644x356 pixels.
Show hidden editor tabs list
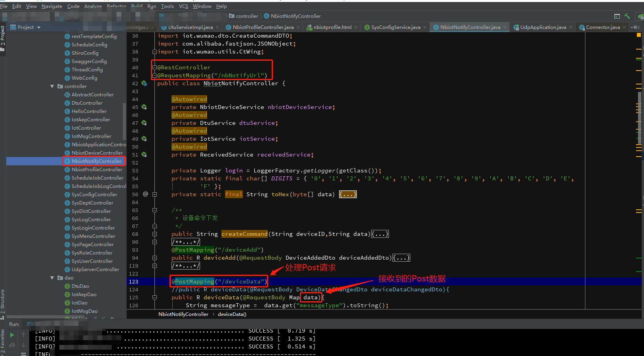click(x=635, y=27)
